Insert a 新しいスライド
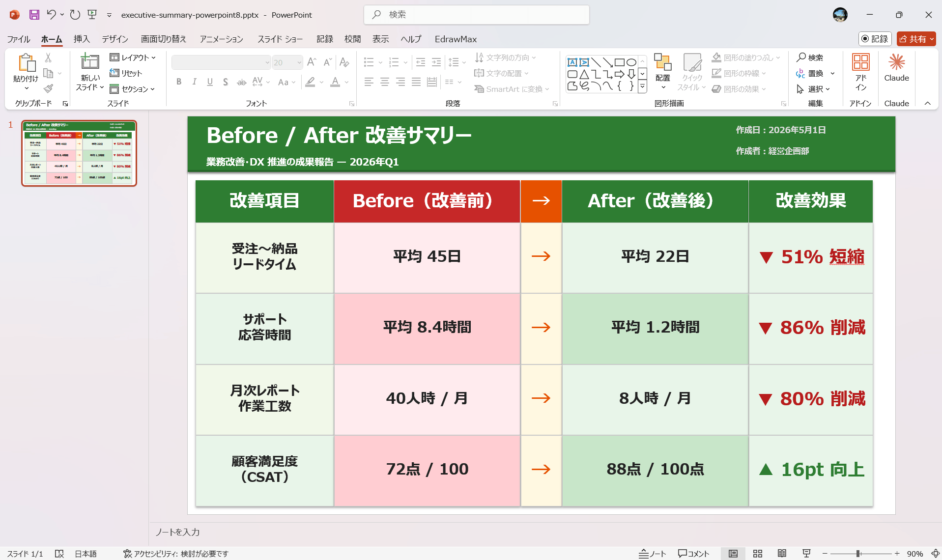This screenshot has height=560, width=942. point(90,72)
